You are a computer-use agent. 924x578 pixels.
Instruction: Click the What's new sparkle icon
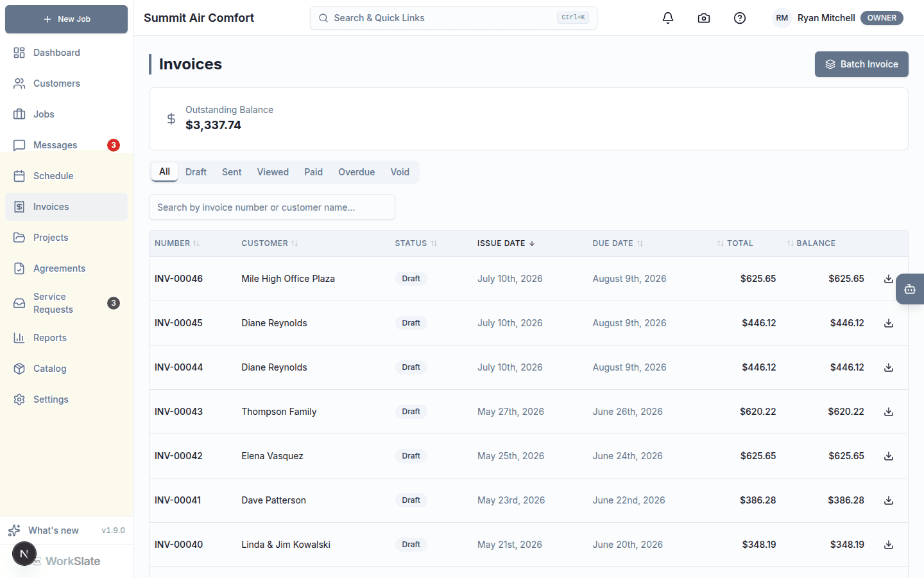point(14,530)
